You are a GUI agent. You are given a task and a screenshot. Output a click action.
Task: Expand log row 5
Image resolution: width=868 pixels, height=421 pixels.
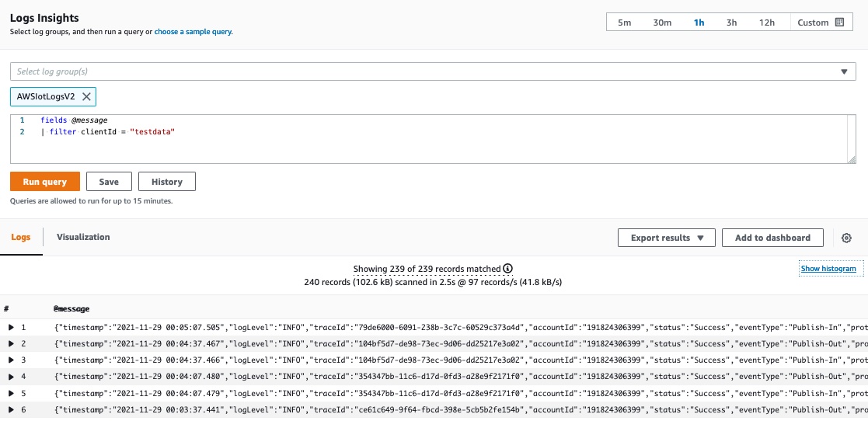pos(11,393)
